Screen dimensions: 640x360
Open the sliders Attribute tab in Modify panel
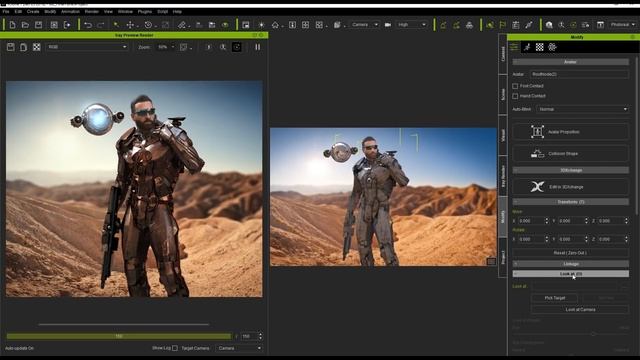point(514,47)
